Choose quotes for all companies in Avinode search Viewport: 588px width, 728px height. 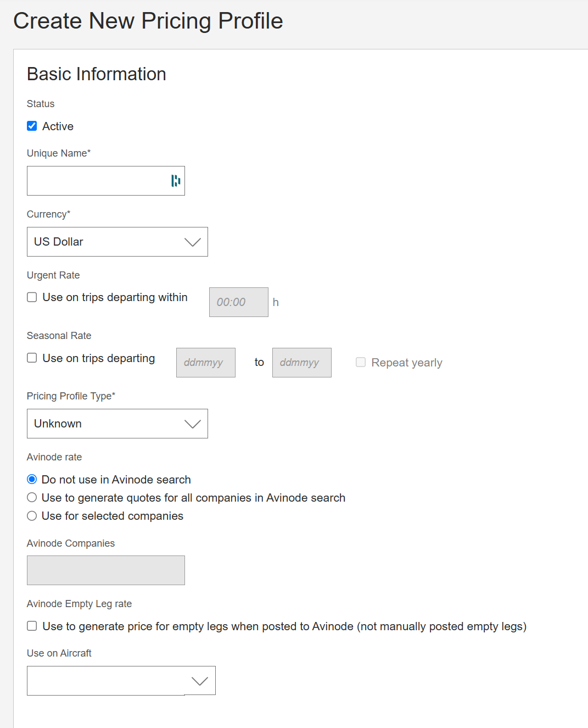click(x=31, y=497)
